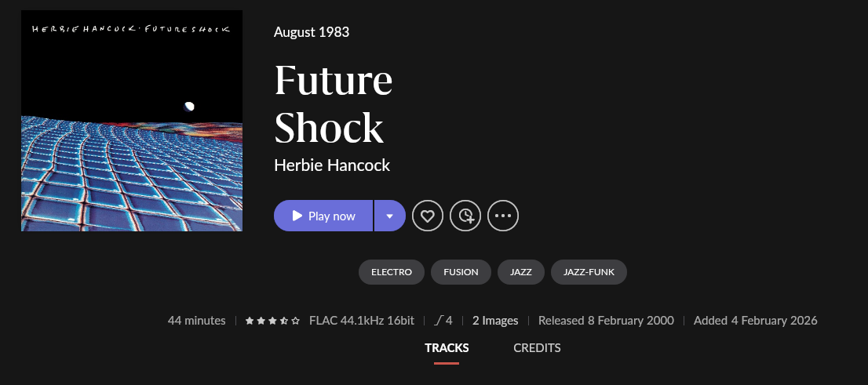The image size is (868, 385).
Task: Open the three-dots more options menu
Action: coord(503,216)
